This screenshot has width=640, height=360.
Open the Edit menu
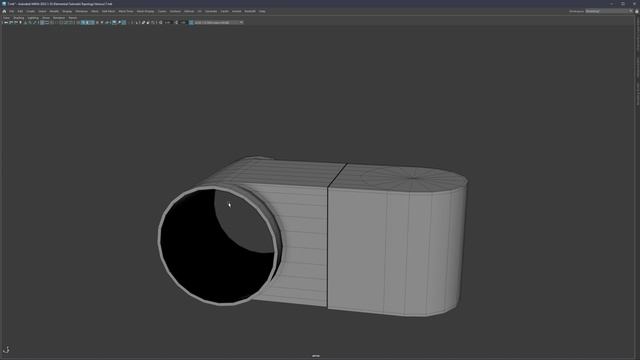(20, 11)
